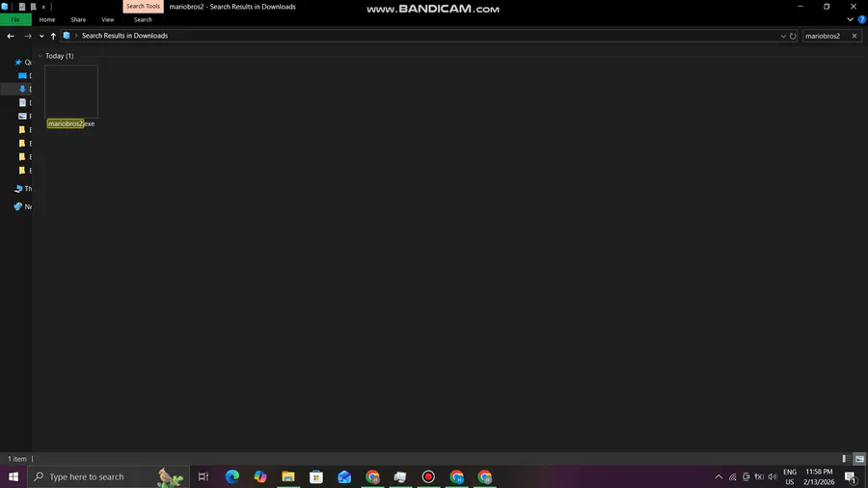Image resolution: width=868 pixels, height=488 pixels.
Task: Open Customize Quick Access Toolbar dropdown
Action: 43,7
